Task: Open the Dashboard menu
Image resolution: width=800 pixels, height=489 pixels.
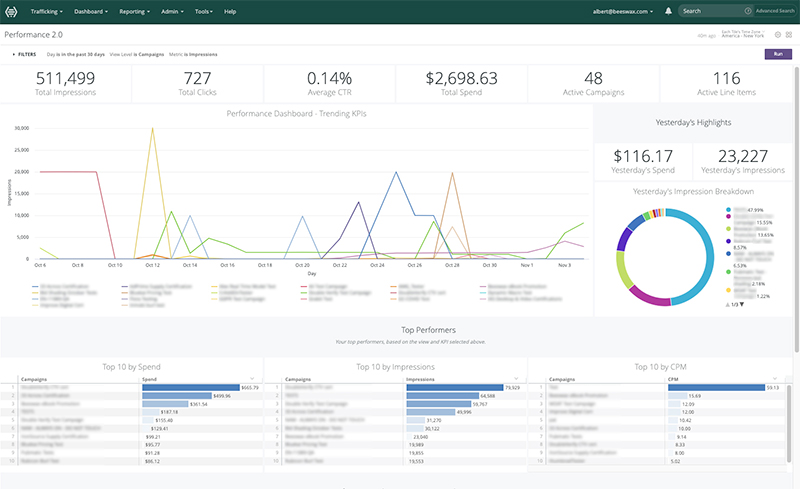Action: pyautogui.click(x=91, y=11)
